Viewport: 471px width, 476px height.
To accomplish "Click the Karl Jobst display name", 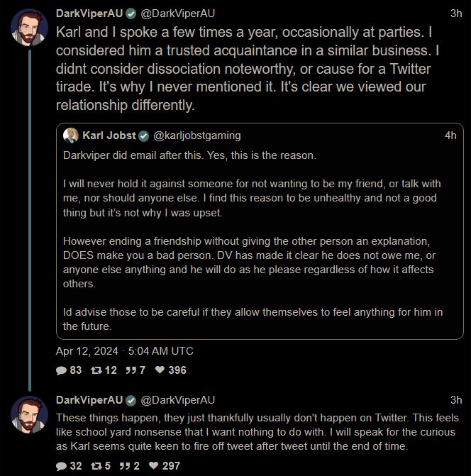I will [109, 135].
